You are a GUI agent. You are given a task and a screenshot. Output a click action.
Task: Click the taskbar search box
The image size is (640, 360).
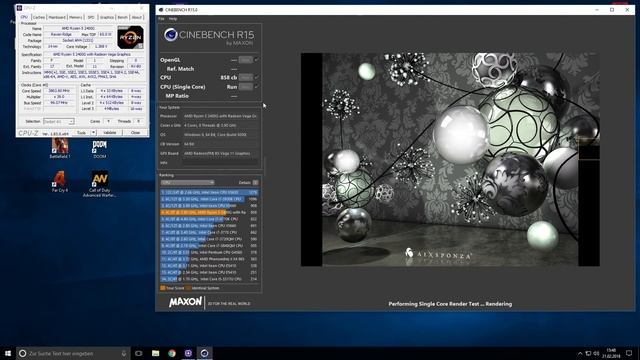(73, 353)
